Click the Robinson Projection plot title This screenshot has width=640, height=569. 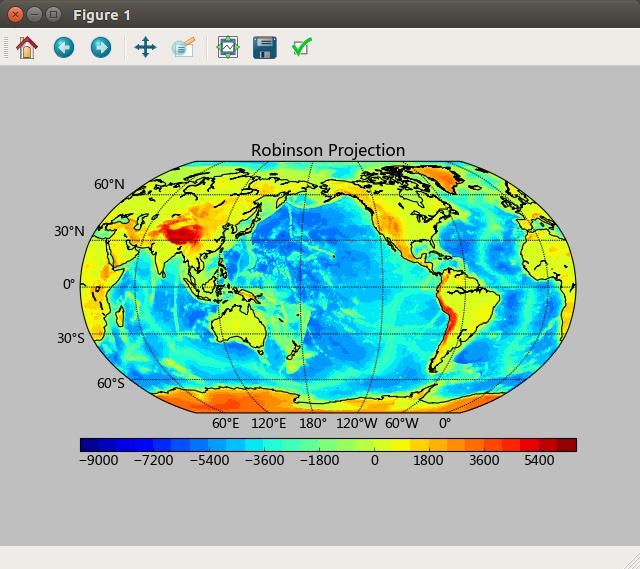tap(328, 150)
